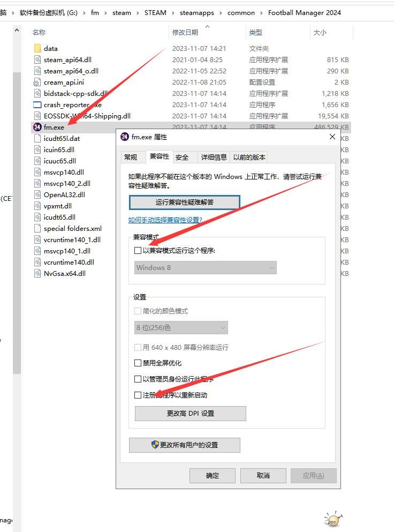Open 如何手动选择兼容性设置? link

pos(165,220)
